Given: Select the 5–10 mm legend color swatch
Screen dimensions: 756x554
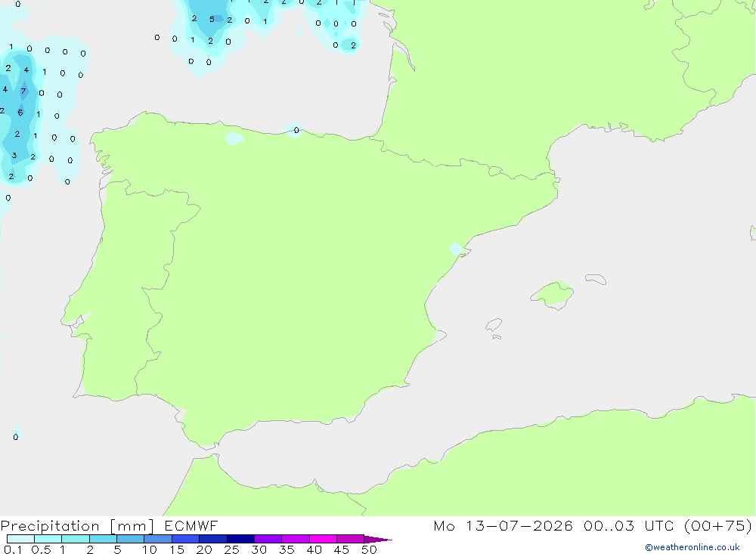Looking at the screenshot, I should 131,539.
